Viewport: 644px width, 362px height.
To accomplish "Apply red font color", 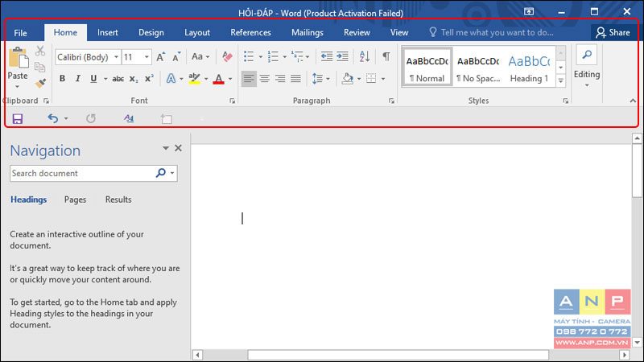I will click(x=219, y=78).
